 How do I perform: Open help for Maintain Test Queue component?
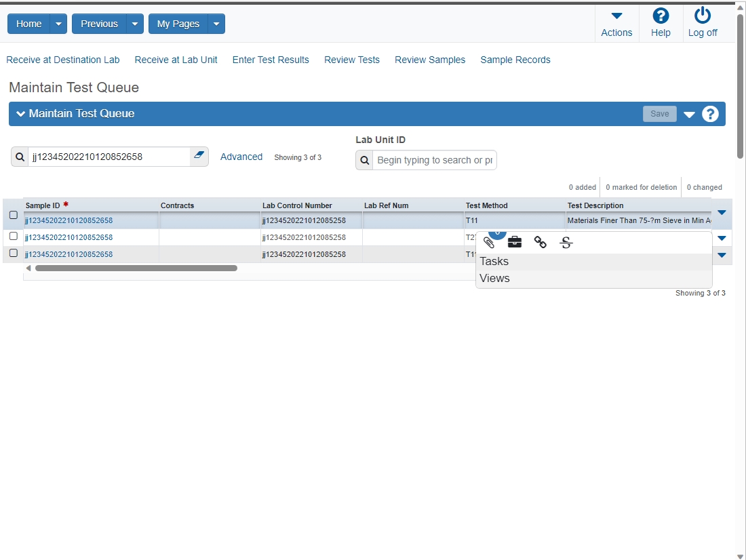(x=710, y=114)
